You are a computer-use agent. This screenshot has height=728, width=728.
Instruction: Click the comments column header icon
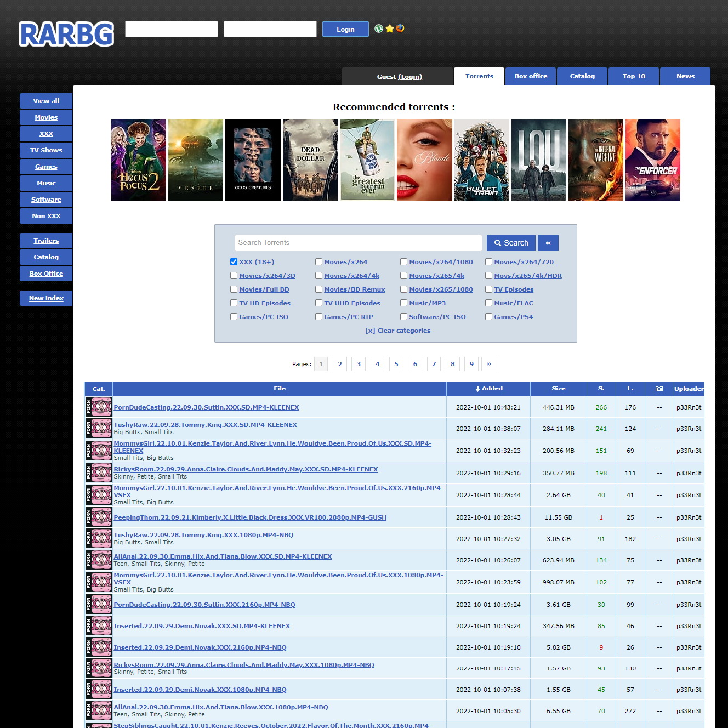659,389
